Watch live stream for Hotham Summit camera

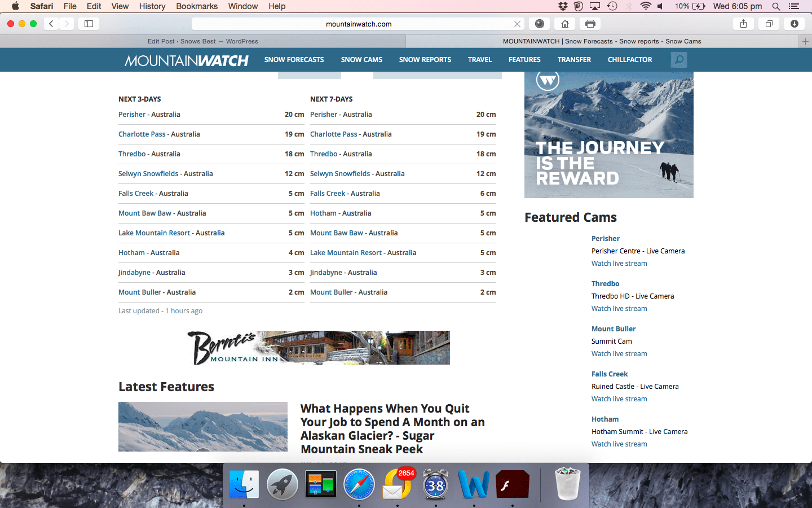619,444
